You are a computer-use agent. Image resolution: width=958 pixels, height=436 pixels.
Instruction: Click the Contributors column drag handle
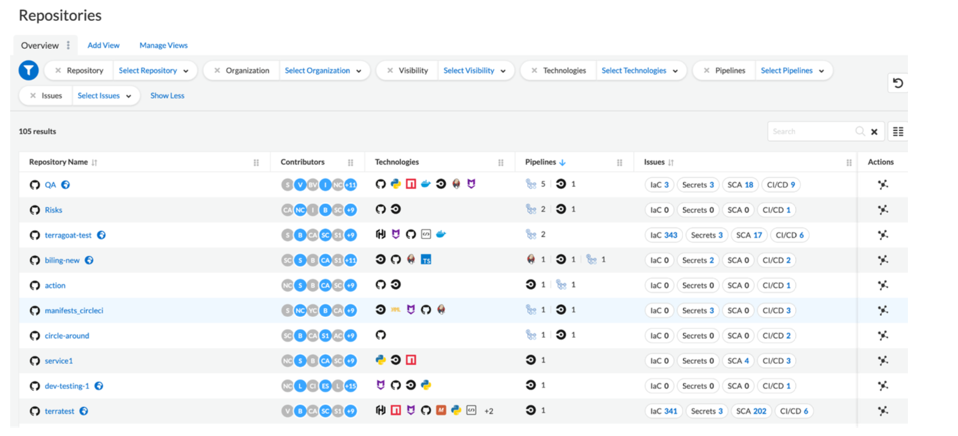tap(350, 162)
